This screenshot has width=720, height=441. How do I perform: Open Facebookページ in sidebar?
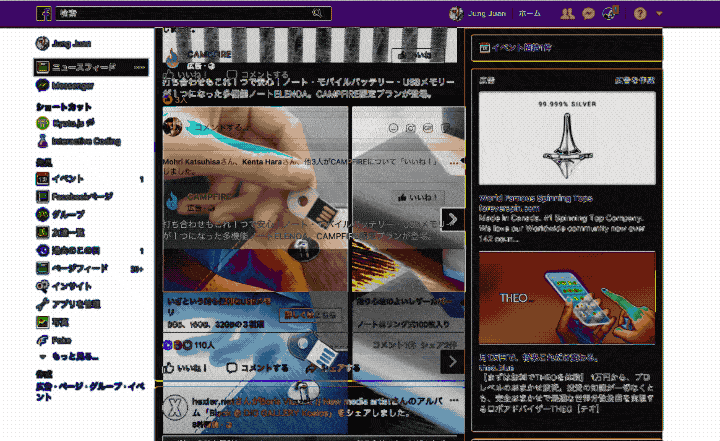(x=74, y=197)
